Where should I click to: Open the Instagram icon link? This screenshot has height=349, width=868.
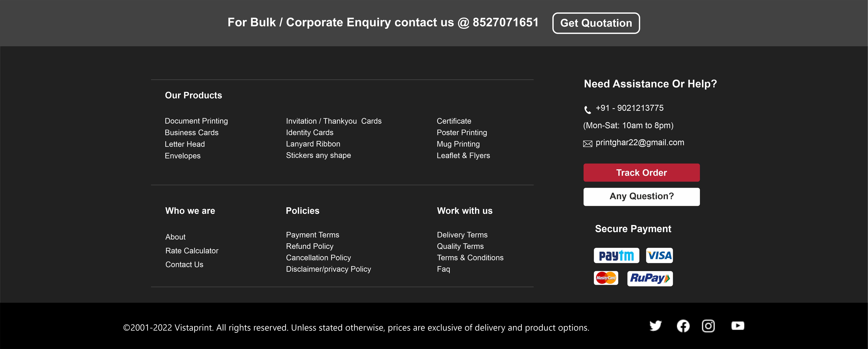pos(708,326)
